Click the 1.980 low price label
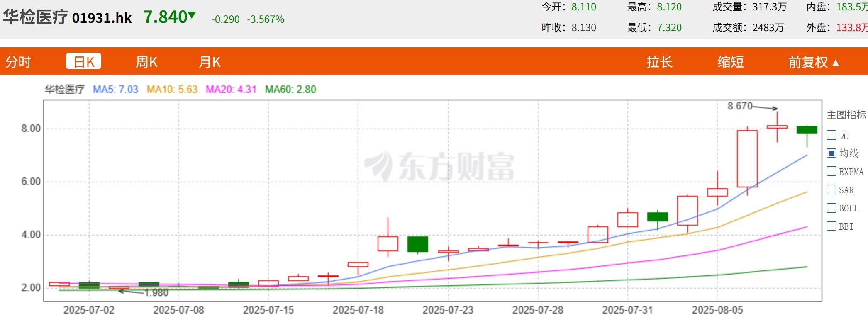 (156, 293)
